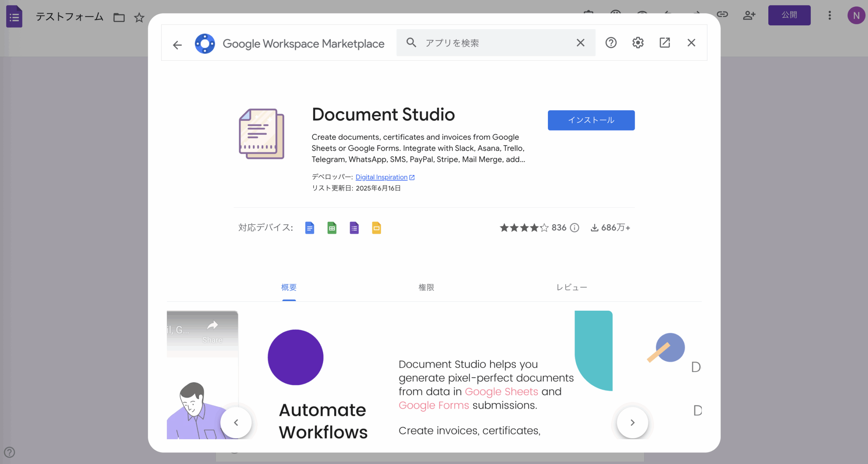
Task: Open the Marketplace help icon
Action: point(611,42)
